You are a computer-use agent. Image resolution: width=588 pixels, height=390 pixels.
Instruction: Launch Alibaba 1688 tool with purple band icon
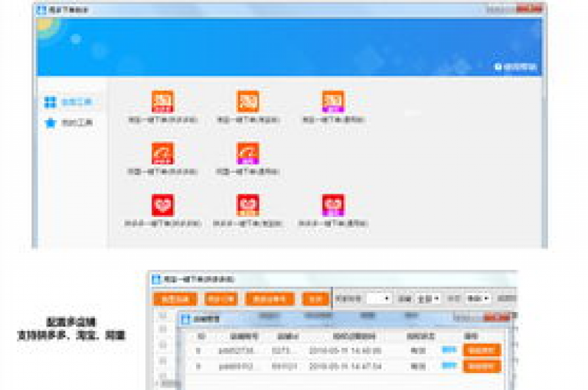coord(248,153)
